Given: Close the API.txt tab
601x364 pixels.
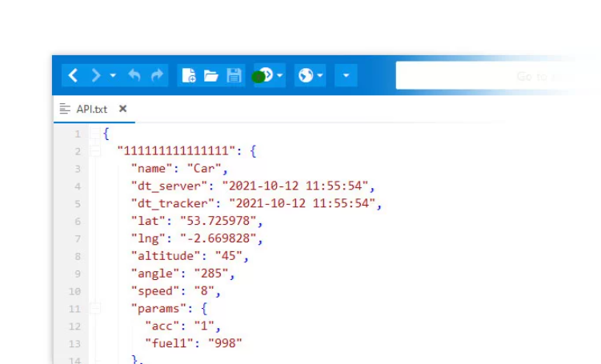Looking at the screenshot, I should [122, 109].
